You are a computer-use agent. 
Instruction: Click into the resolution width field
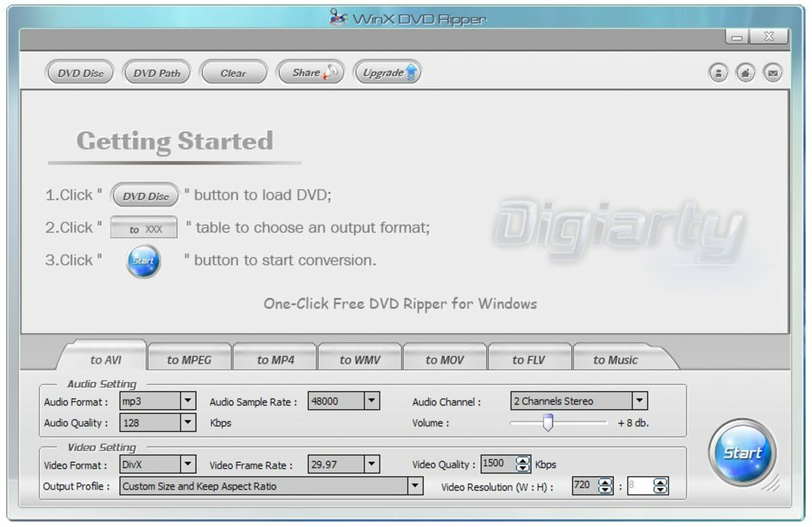click(585, 486)
